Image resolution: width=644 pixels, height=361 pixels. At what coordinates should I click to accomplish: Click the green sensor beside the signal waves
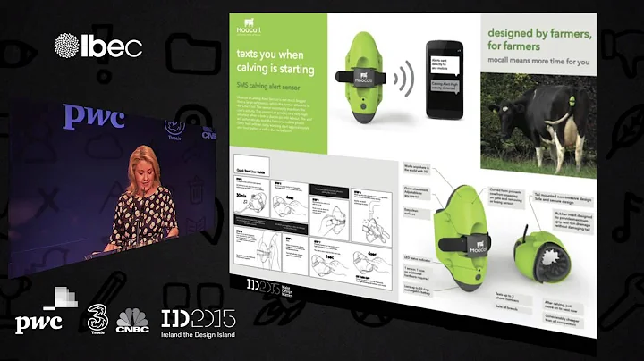coord(363,78)
